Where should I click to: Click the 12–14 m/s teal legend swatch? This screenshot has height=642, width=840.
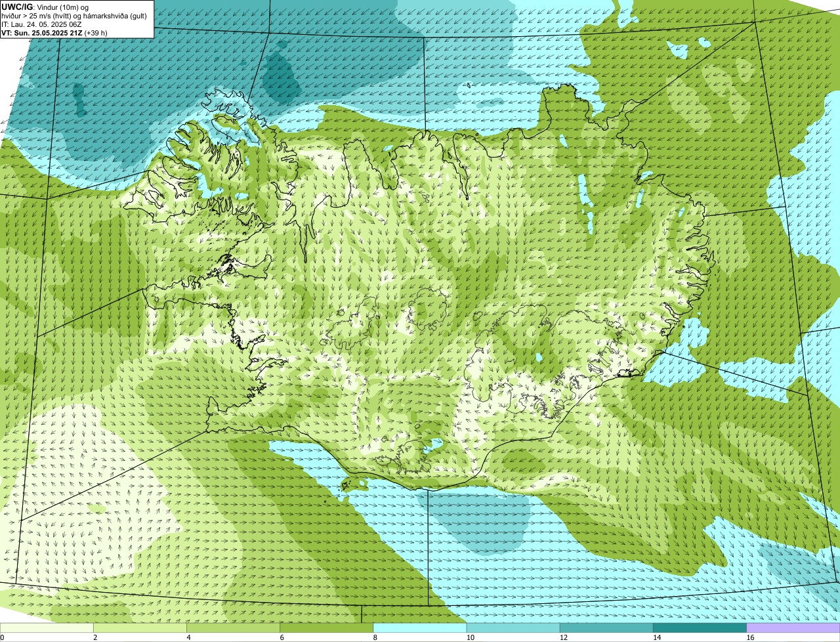[607, 628]
